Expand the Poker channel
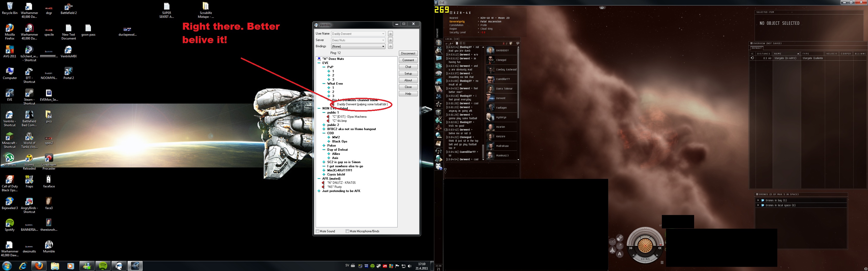Viewport: 868px width, 271px height. (324, 145)
